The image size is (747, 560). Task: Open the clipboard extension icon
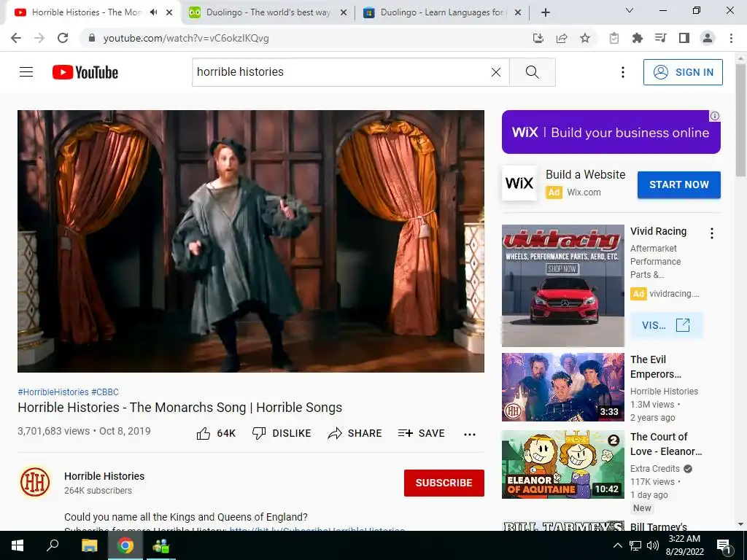614,38
